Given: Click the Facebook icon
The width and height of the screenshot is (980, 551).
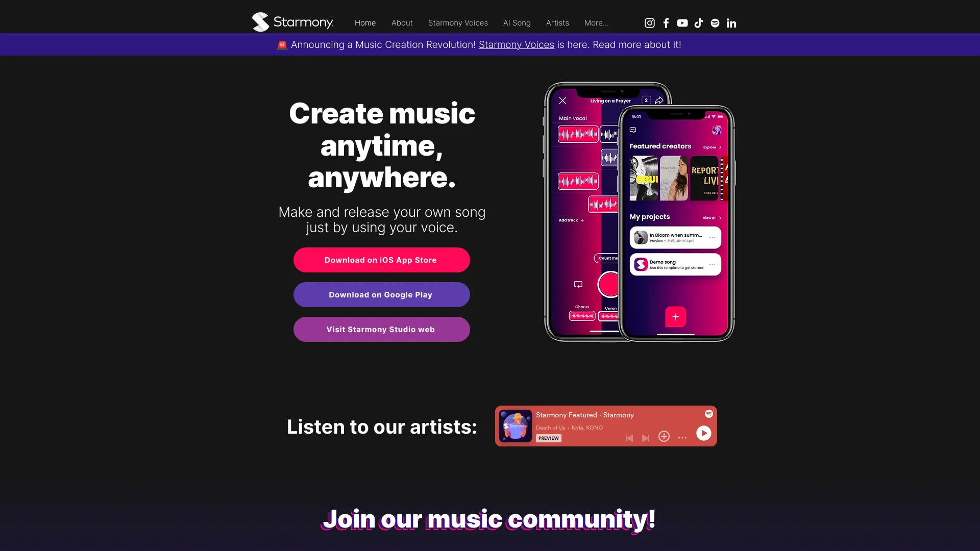Looking at the screenshot, I should tap(665, 23).
